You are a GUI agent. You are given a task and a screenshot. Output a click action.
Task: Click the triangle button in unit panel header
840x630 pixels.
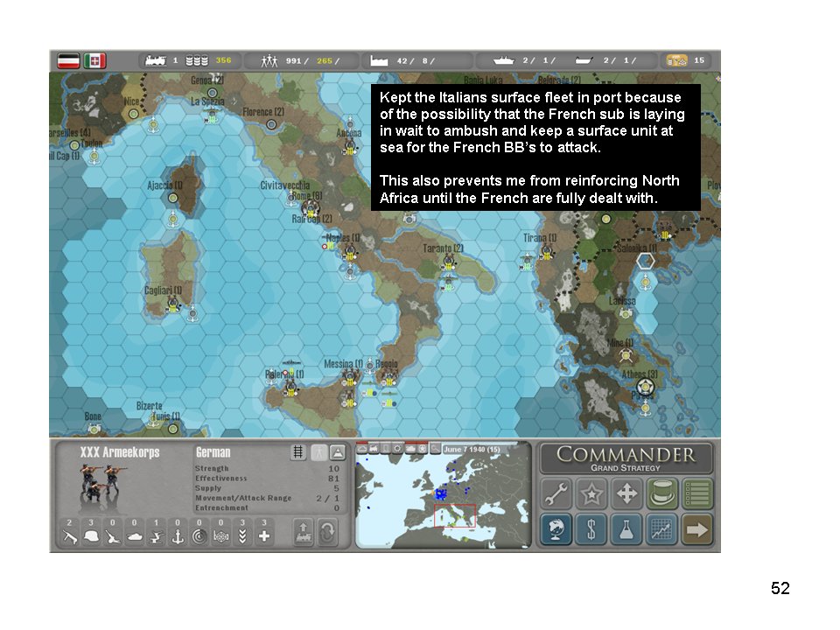pos(338,452)
